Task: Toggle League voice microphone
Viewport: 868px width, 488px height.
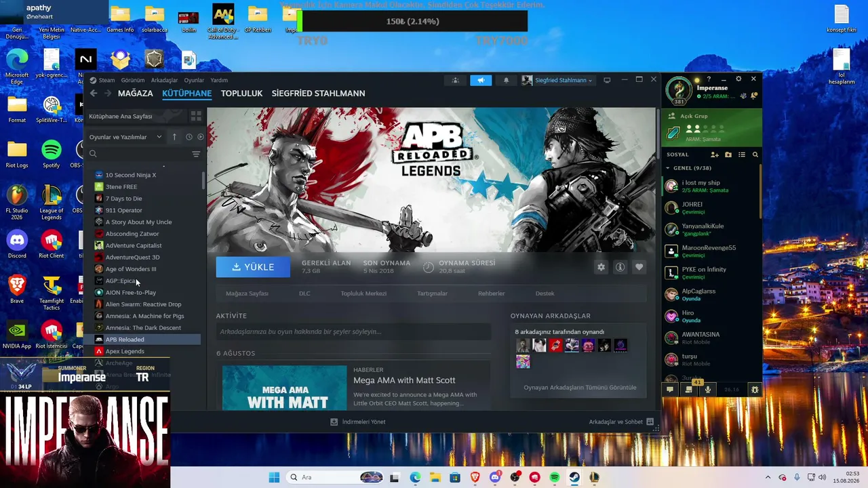Action: coord(708,390)
